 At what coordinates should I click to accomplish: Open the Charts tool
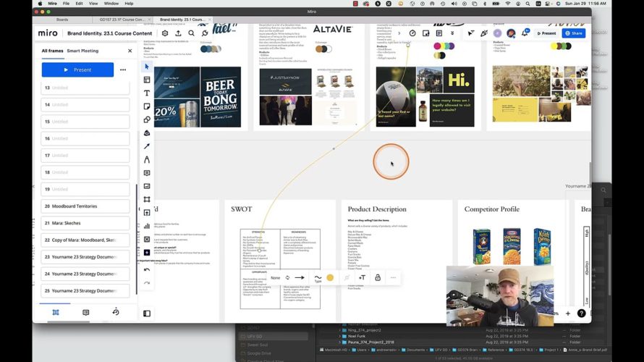[x=147, y=226]
